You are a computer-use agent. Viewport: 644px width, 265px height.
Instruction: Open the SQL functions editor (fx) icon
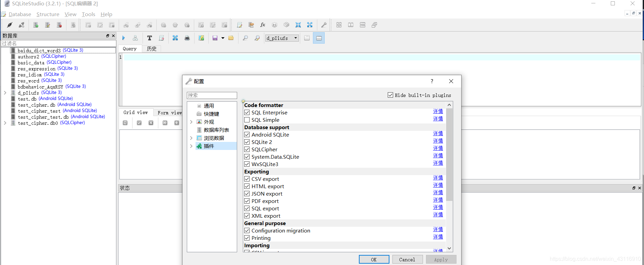click(263, 25)
